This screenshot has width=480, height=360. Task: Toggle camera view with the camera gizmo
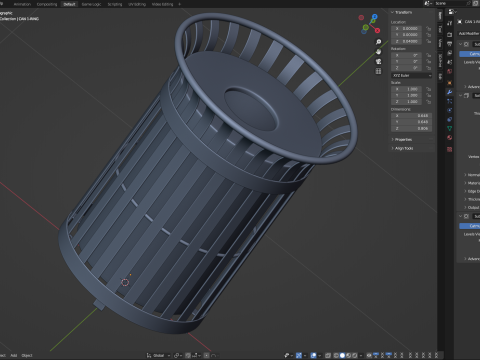coord(378,61)
